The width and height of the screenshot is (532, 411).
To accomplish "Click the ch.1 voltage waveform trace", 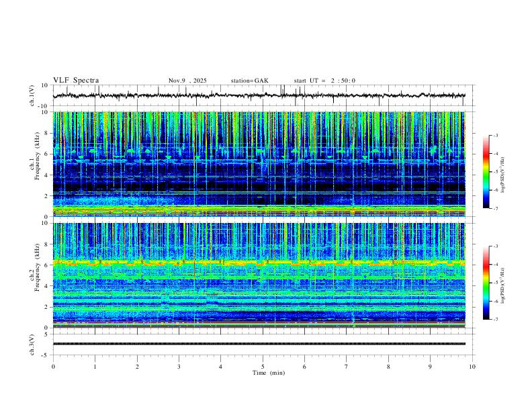I will click(259, 95).
